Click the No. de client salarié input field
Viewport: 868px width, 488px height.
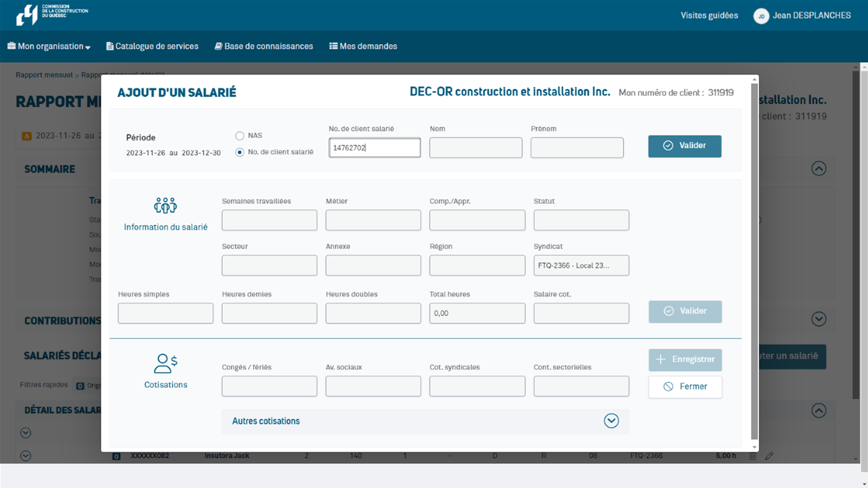[x=374, y=148]
